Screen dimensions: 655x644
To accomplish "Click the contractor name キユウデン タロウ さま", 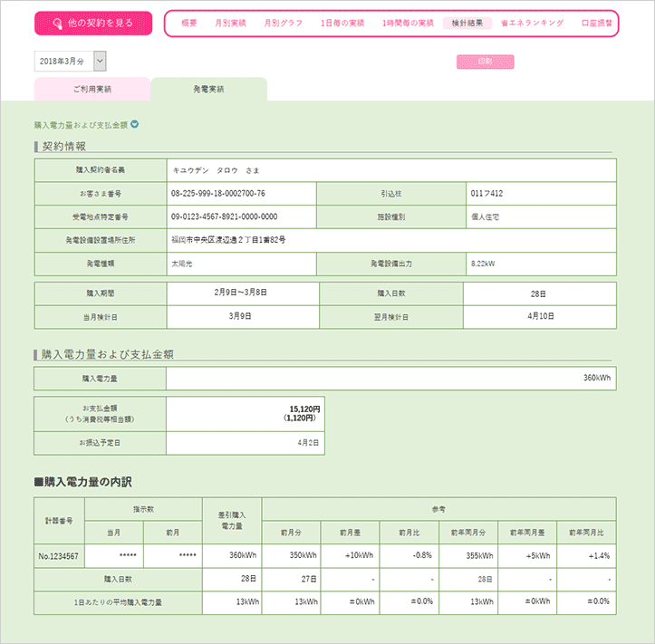I will [216, 170].
